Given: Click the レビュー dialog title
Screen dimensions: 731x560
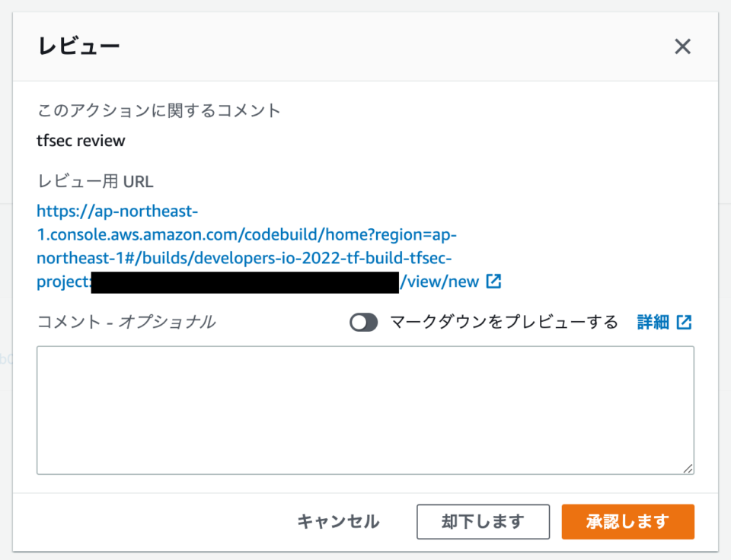Looking at the screenshot, I should point(78,46).
